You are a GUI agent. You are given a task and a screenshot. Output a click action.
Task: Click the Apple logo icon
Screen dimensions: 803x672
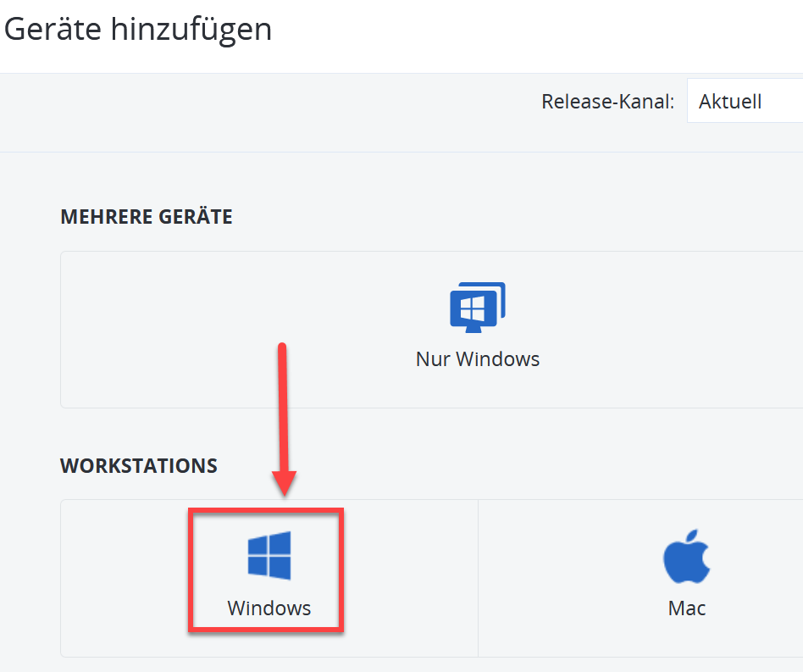click(x=686, y=558)
